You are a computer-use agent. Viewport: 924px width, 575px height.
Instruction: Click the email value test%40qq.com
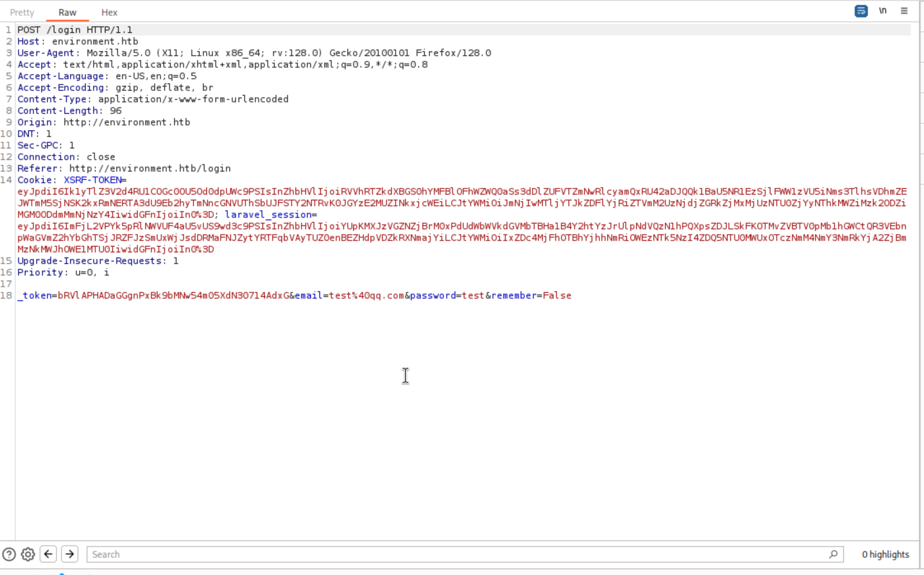click(x=366, y=295)
